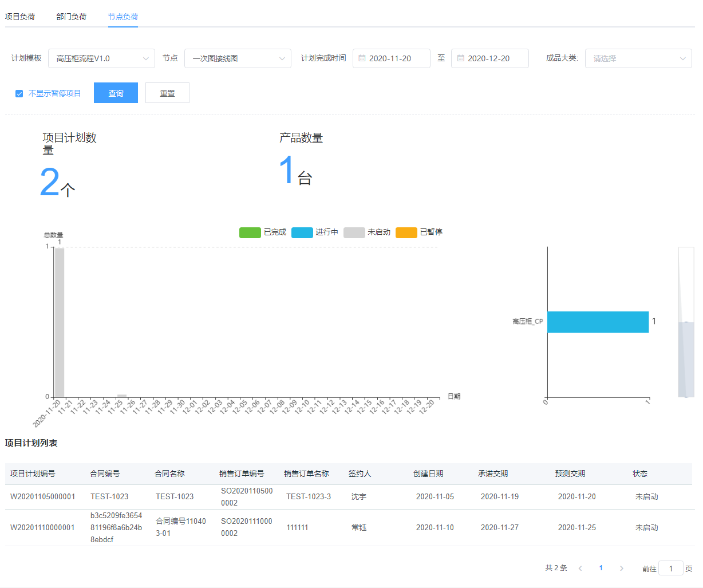703x588 pixels.
Task: Expand 节点 dropdown 一次图接线图
Action: (238, 58)
